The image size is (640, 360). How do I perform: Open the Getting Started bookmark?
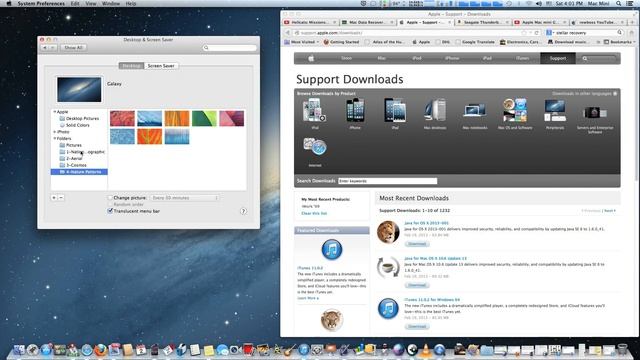tap(341, 42)
